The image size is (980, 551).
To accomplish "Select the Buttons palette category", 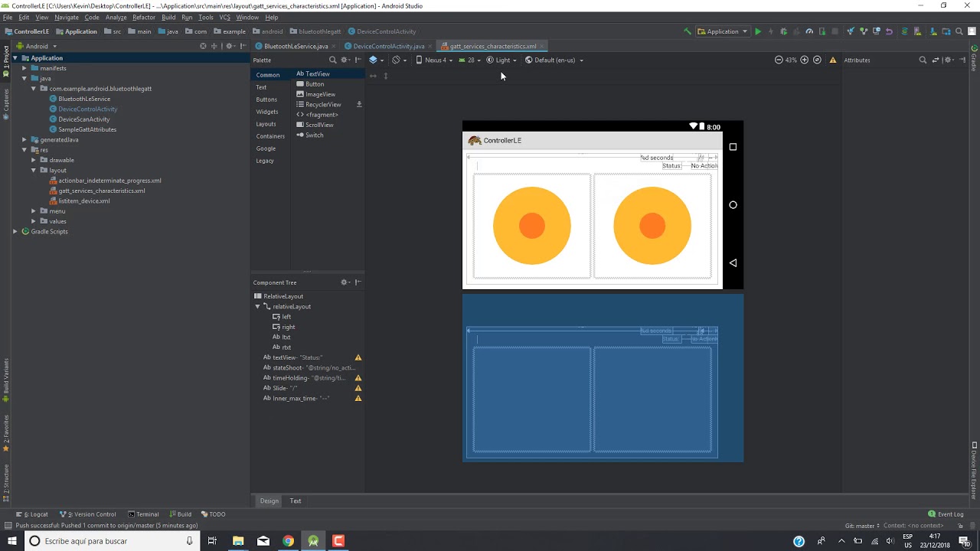I will point(266,99).
